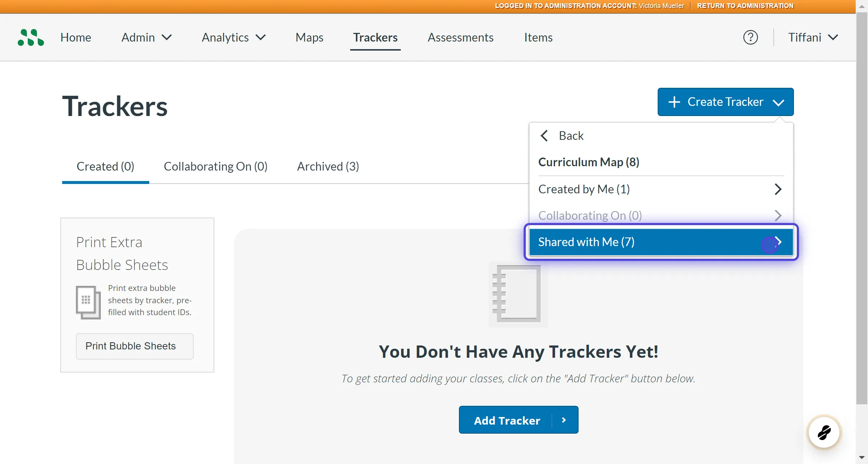Image resolution: width=868 pixels, height=464 pixels.
Task: Click the Print Extra Bubble Sheets title
Action: point(122,253)
